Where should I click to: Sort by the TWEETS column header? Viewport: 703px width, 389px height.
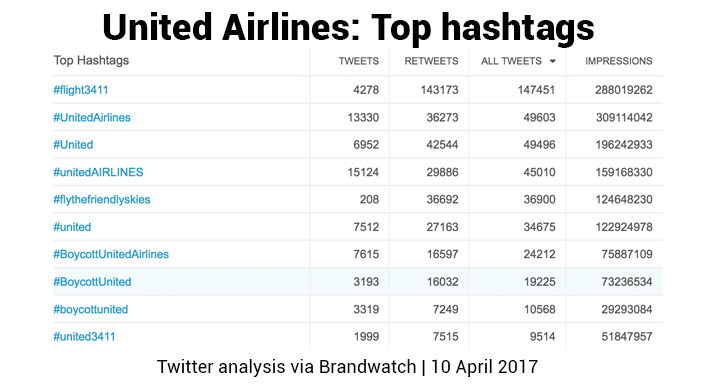click(x=359, y=61)
